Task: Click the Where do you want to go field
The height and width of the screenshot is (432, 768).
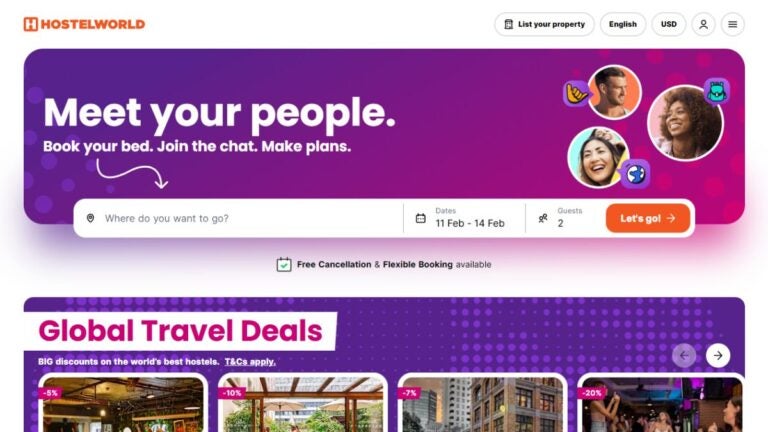Action: 239,218
